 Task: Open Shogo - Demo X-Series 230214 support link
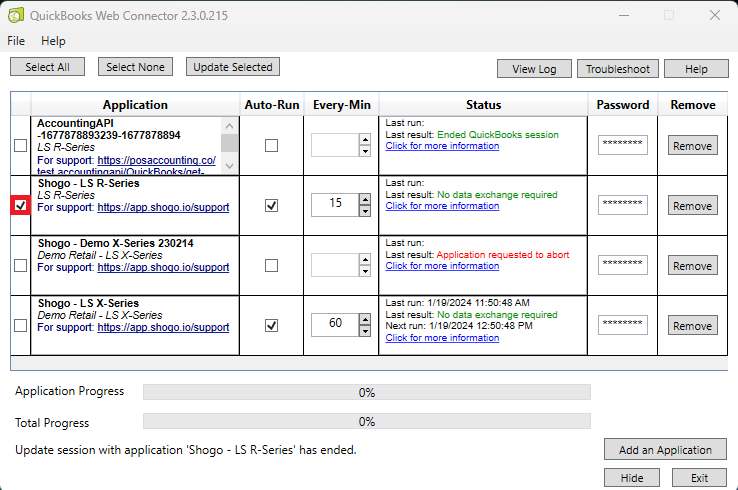tap(163, 267)
